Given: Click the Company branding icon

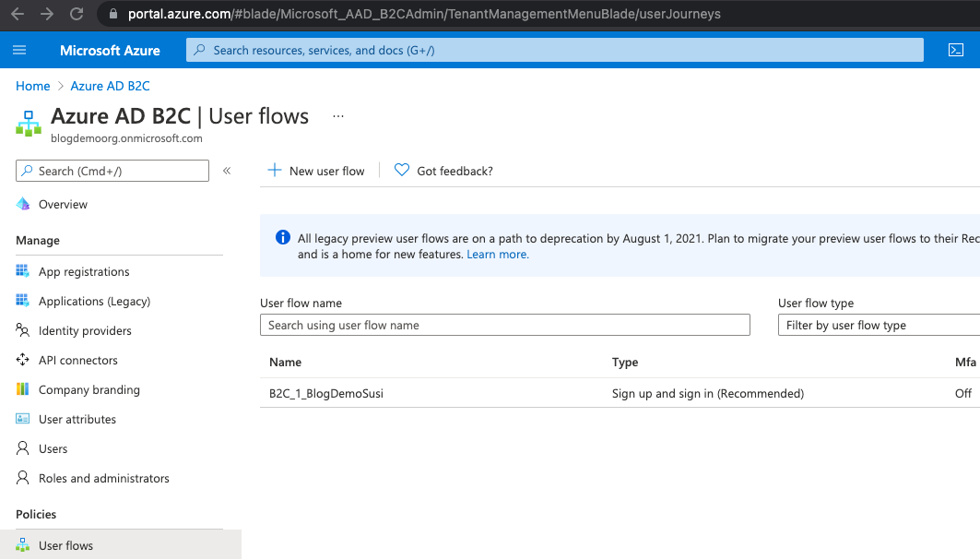Looking at the screenshot, I should (23, 390).
